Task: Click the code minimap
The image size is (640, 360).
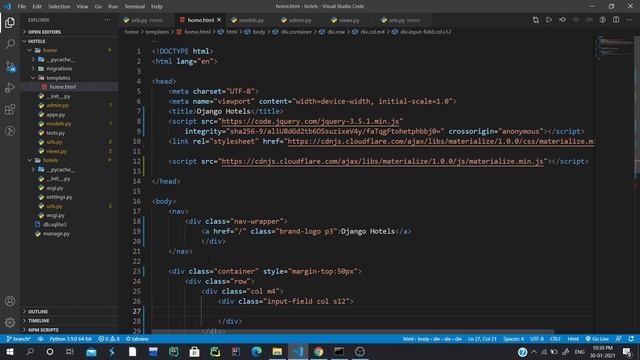Action: point(614,48)
